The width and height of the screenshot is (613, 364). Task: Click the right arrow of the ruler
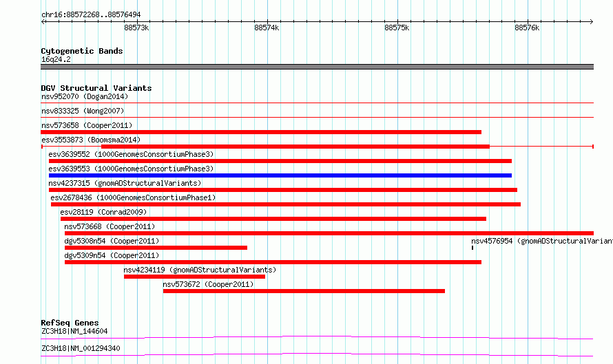pos(591,22)
